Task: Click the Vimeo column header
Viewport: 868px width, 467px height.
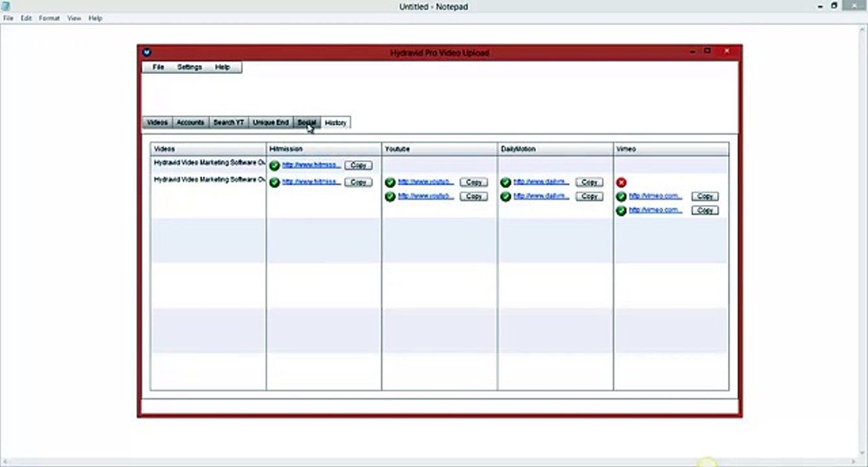Action: (x=671, y=149)
